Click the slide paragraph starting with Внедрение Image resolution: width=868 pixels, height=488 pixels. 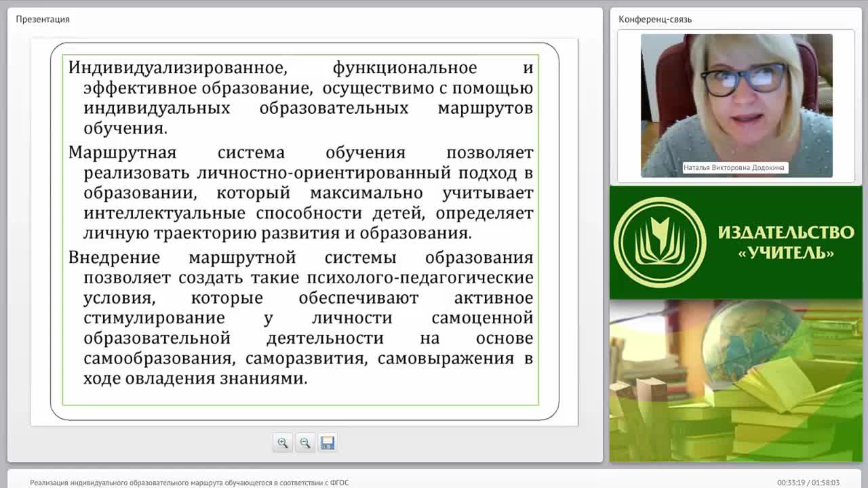coord(300,318)
